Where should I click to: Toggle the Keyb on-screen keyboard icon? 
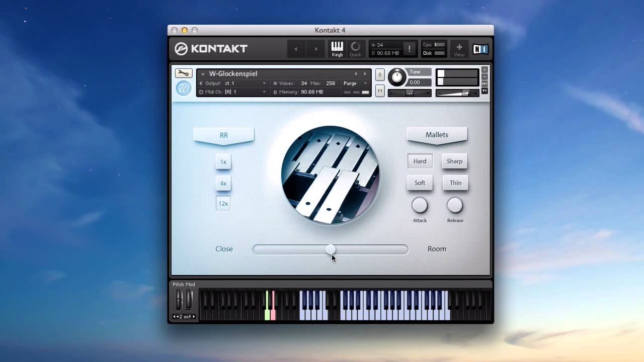[337, 49]
